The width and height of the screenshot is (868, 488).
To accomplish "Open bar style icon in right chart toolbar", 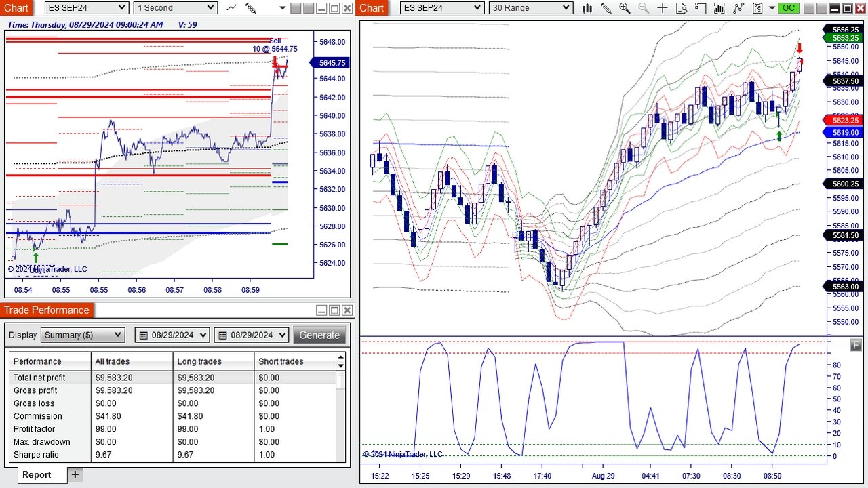I will (x=587, y=8).
